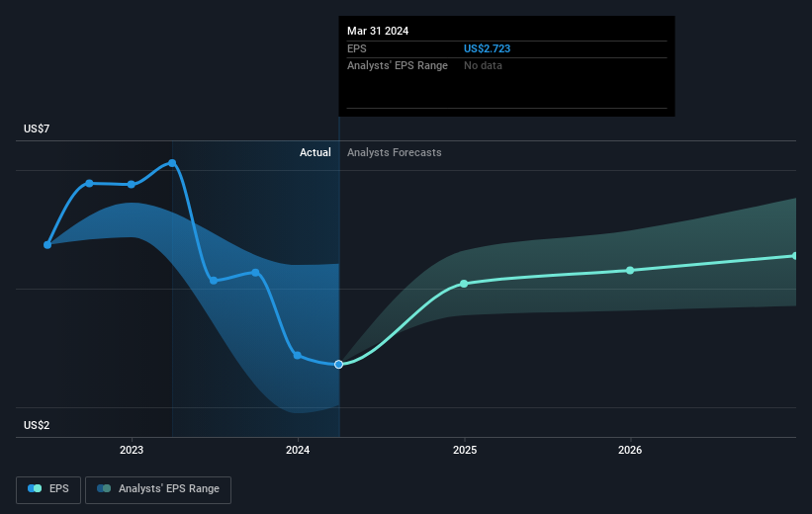Select the EPS point at the 2023 axis mark
Viewport: 812px width, 514px height.
pyautogui.click(x=132, y=184)
